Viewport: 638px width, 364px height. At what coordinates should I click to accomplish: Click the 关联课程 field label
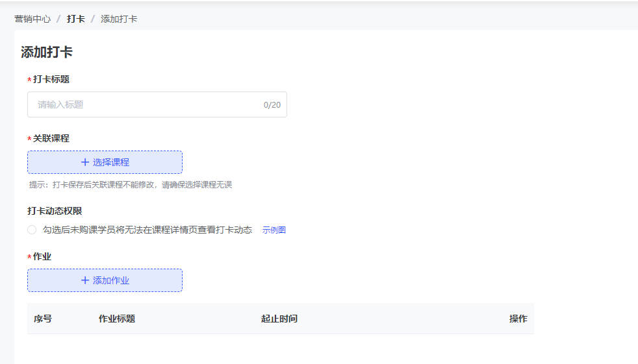pos(51,138)
